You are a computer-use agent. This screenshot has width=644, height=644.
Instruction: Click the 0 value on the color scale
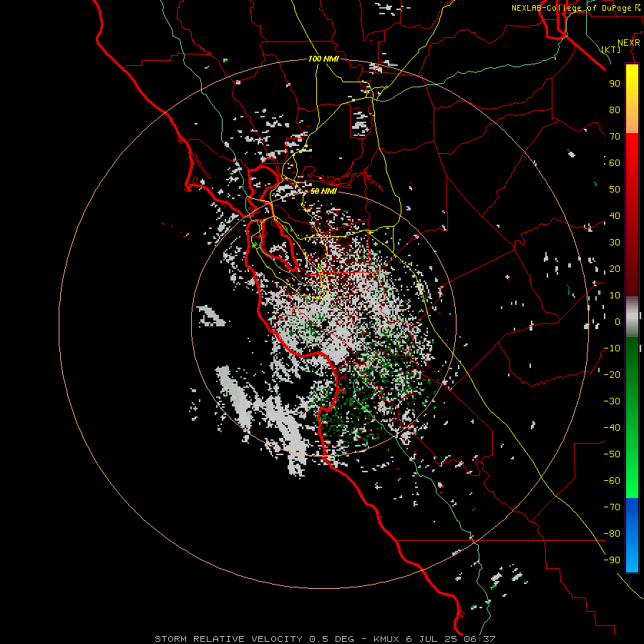pos(618,321)
